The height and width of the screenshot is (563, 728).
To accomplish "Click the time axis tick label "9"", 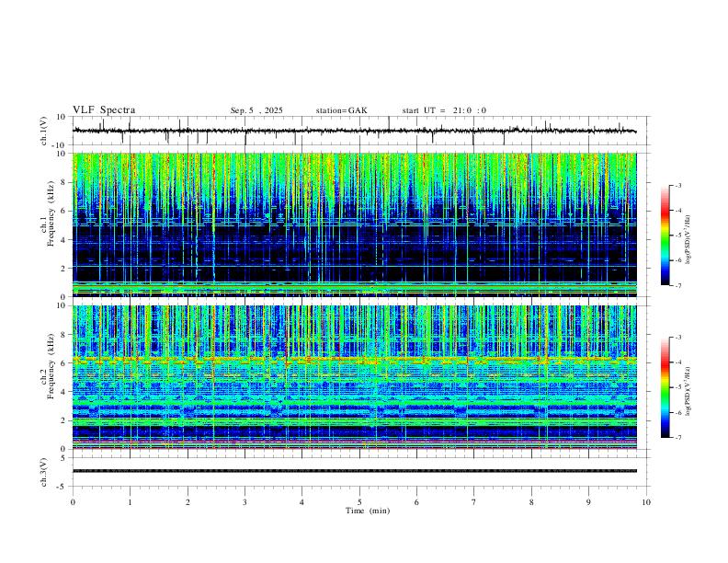I will pyautogui.click(x=588, y=502).
